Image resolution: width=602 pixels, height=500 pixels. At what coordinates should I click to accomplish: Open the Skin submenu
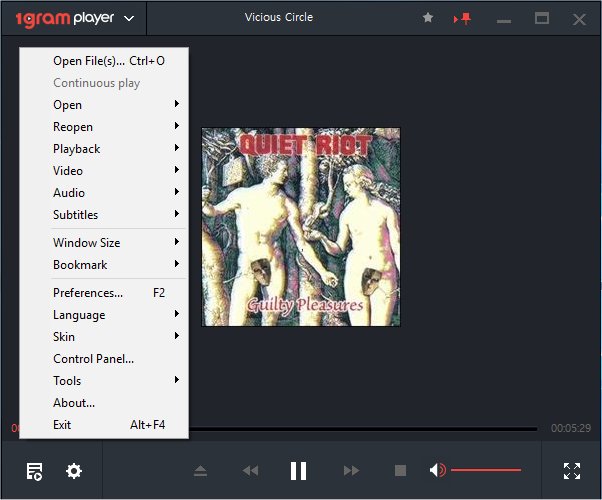(x=104, y=336)
